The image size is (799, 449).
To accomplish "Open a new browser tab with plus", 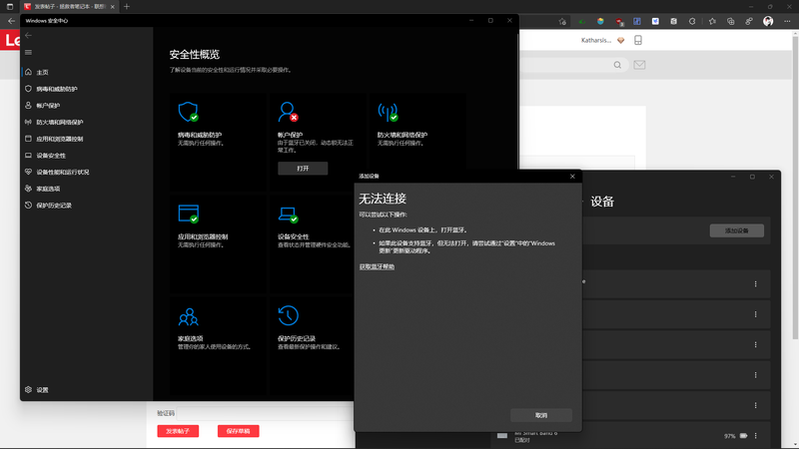I will click(127, 7).
